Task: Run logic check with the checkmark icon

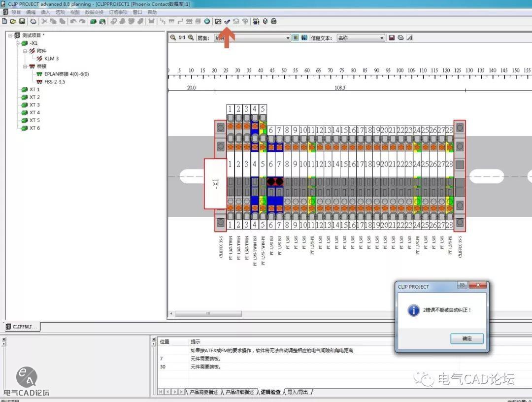Action: pos(227,21)
